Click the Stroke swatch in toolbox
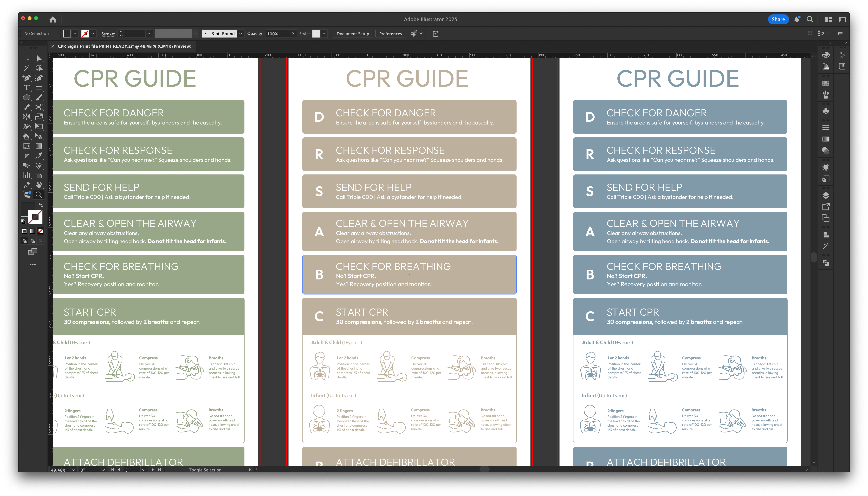The height and width of the screenshot is (496, 868). pos(35,217)
